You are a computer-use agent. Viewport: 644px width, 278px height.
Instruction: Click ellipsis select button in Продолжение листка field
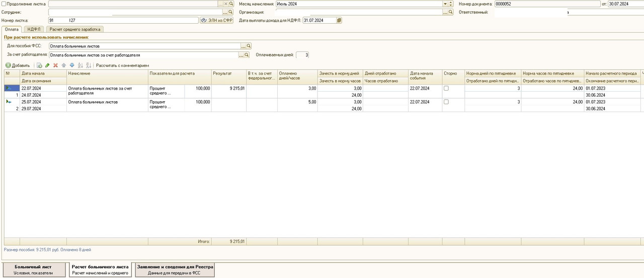[220, 4]
